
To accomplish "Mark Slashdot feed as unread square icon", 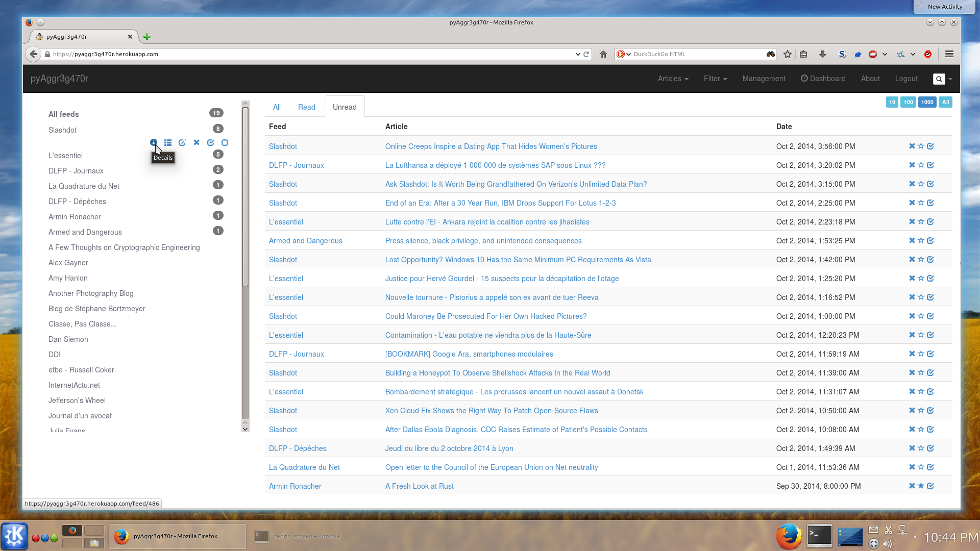I will (x=225, y=143).
